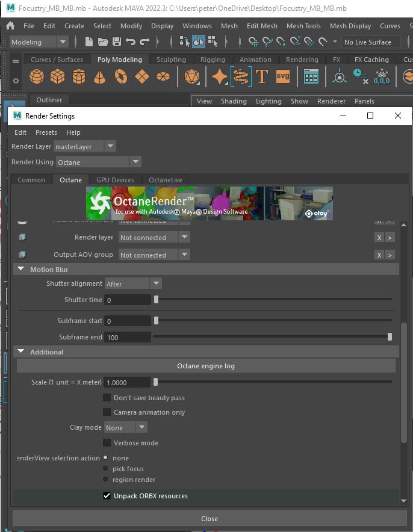Toggle Snap to curves icon
Image resolution: width=413 pixels, height=532 pixels.
[267, 42]
